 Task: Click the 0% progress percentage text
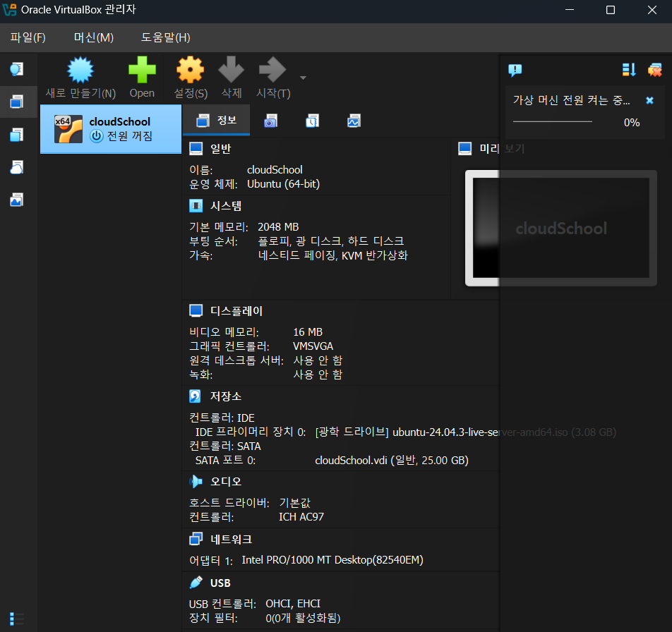[x=632, y=123]
